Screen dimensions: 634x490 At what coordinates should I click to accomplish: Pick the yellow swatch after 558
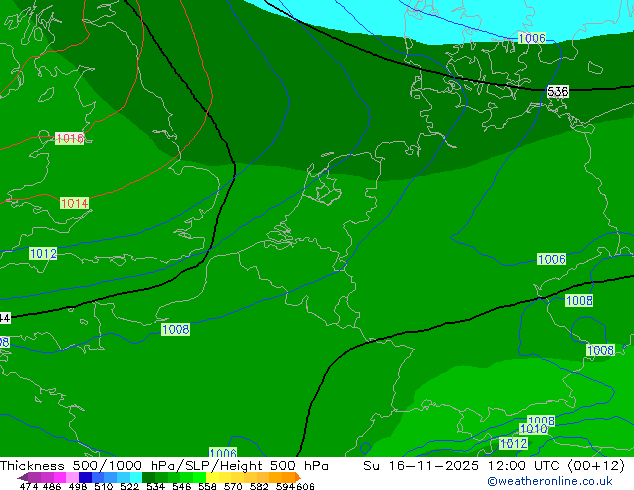click(x=212, y=477)
